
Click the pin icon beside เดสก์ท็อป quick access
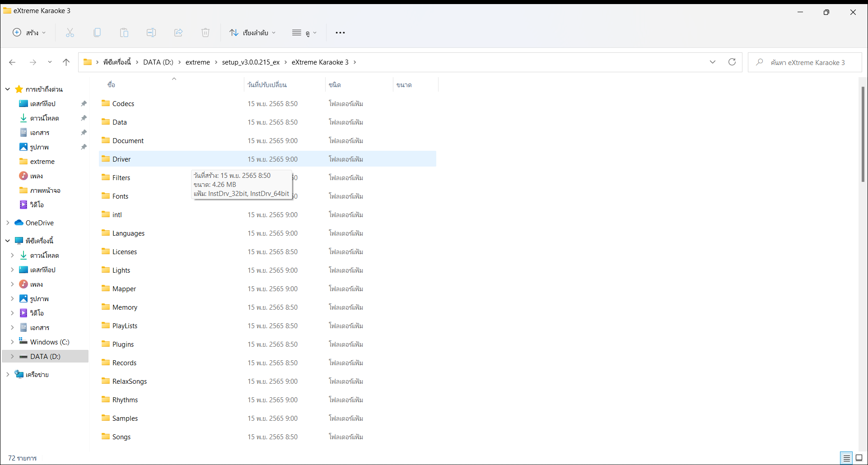(84, 103)
